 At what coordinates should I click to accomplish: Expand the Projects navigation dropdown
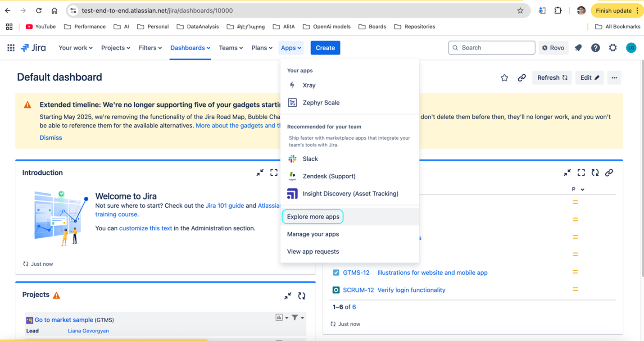pos(116,48)
